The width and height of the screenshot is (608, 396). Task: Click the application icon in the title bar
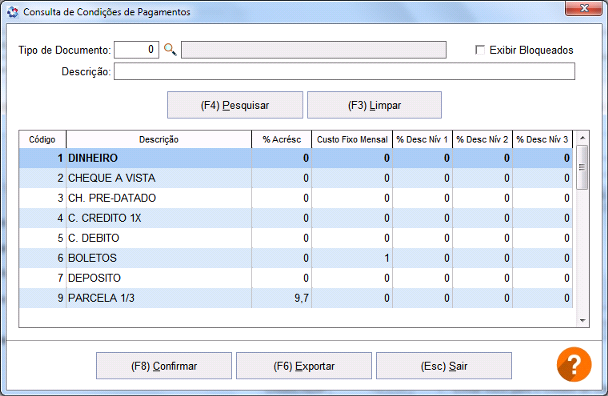[12, 12]
